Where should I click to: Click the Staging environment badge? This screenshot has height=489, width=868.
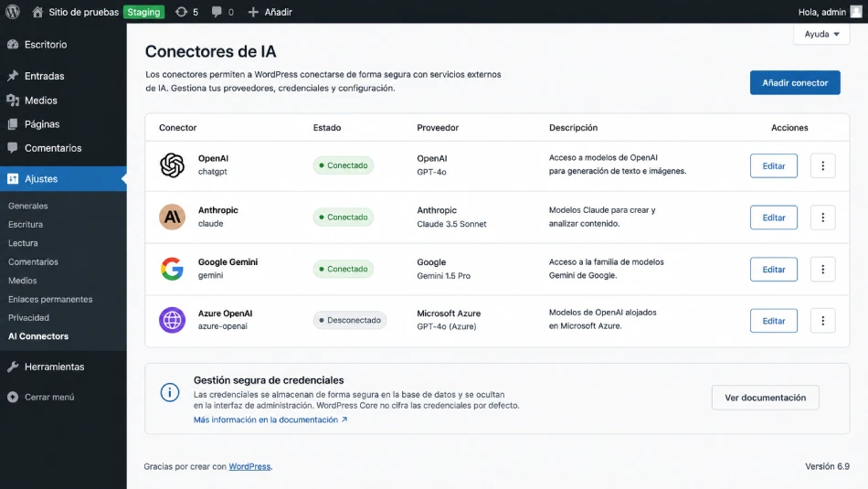click(143, 12)
